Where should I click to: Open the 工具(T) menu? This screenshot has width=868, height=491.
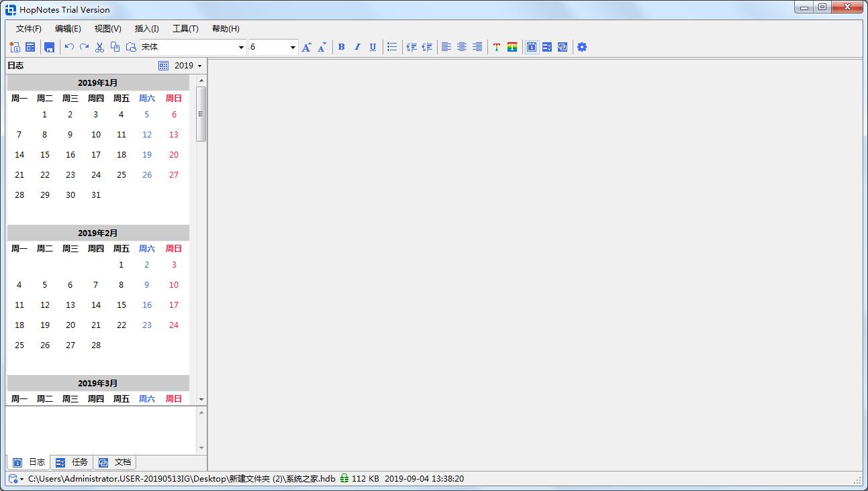coord(186,29)
